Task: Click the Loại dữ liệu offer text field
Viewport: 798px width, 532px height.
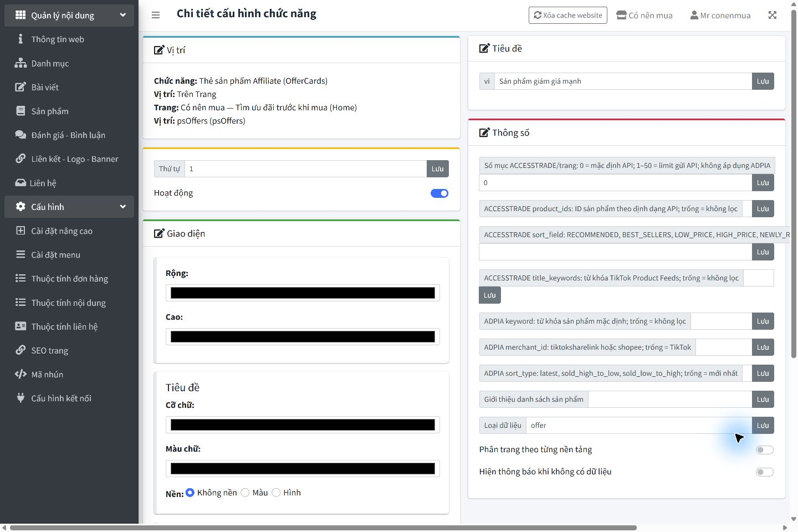Action: 639,426
